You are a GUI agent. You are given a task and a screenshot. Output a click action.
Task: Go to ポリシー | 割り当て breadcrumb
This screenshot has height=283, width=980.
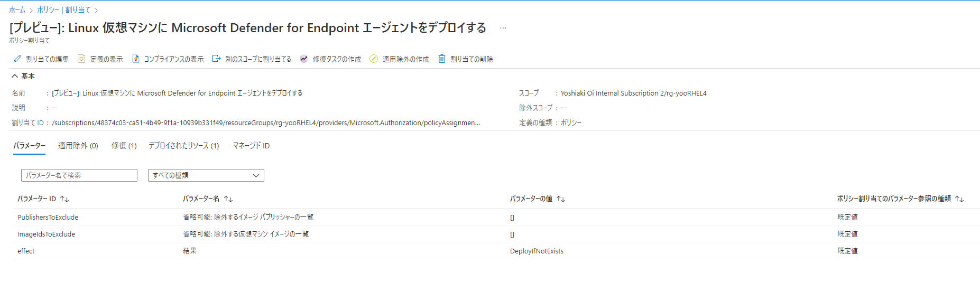64,10
